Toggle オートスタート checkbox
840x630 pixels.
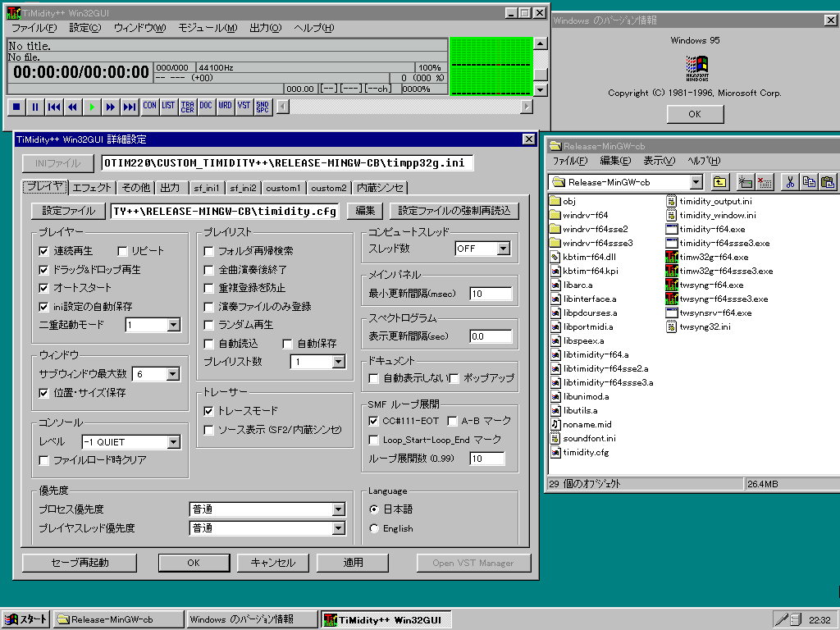point(44,288)
